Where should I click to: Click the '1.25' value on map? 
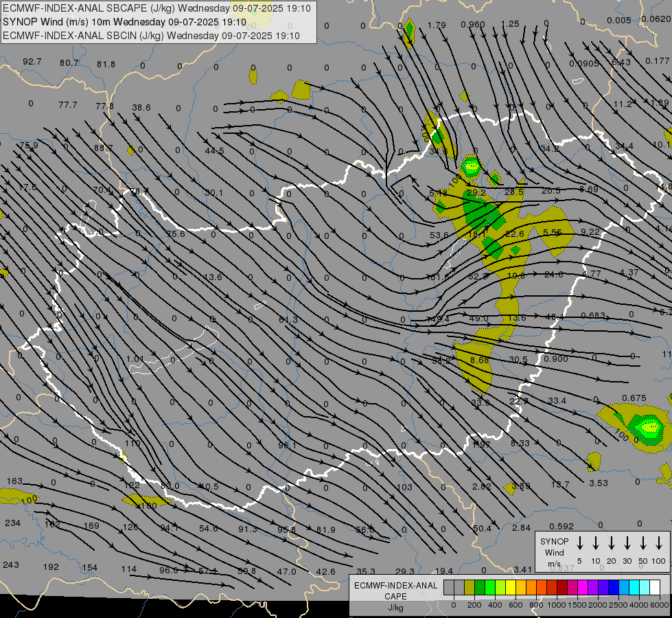point(510,23)
